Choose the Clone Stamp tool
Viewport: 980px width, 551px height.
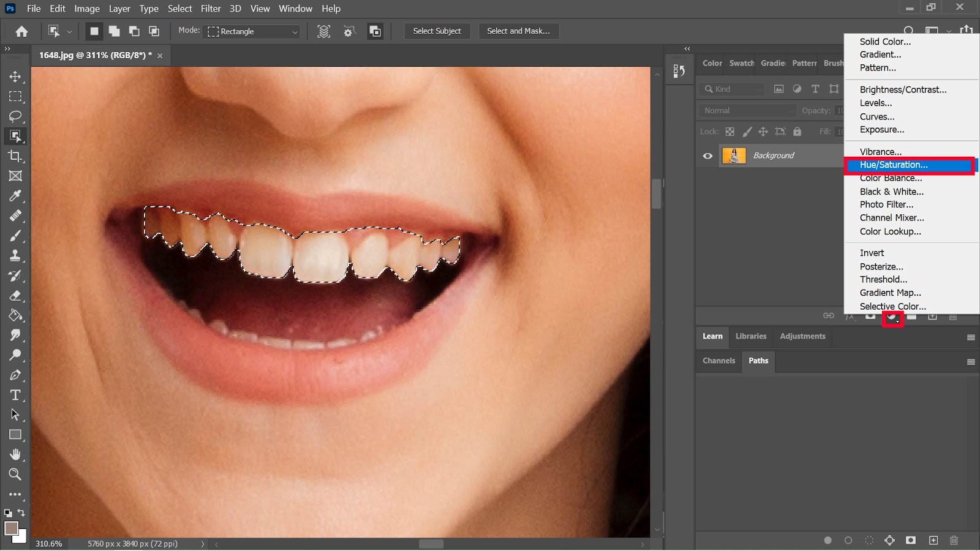pos(15,255)
